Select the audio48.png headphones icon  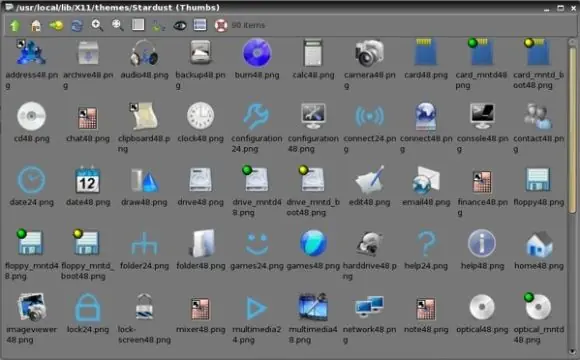(144, 53)
